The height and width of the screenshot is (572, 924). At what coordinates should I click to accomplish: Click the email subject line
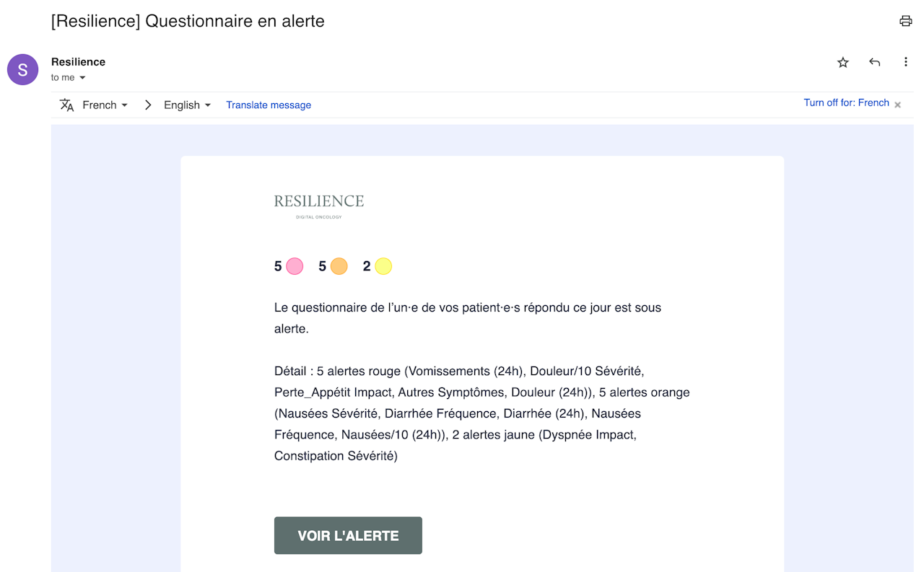pos(188,21)
